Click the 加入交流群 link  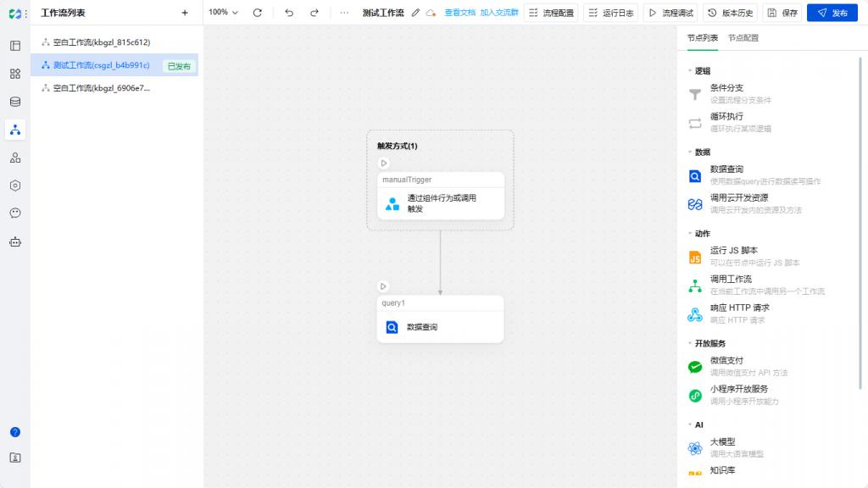[x=499, y=13]
